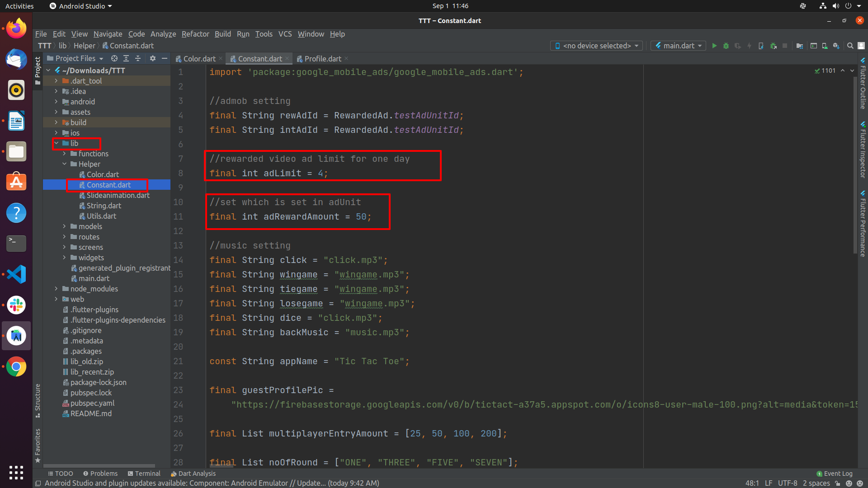Toggle the Flutter Outline side panel
This screenshot has height=488, width=868.
point(863,84)
